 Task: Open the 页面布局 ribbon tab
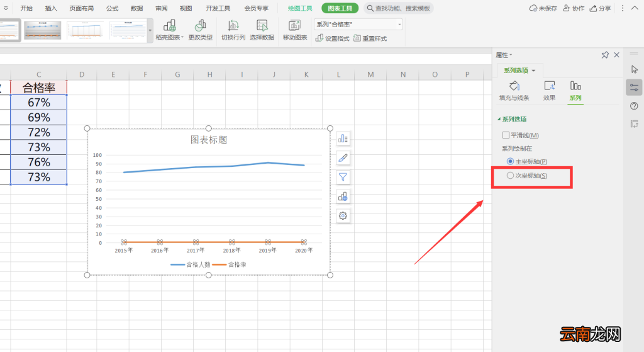[x=81, y=8]
